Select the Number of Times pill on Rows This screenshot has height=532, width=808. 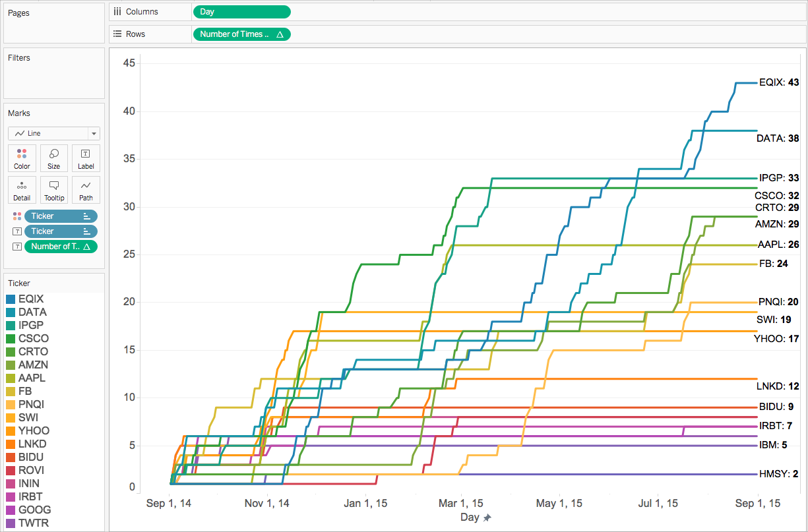241,34
